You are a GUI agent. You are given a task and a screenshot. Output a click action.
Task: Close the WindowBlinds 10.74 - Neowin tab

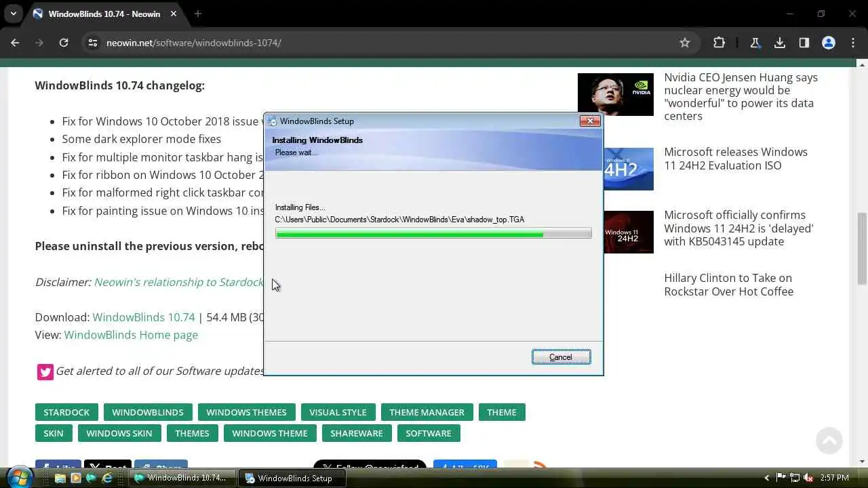(x=174, y=14)
